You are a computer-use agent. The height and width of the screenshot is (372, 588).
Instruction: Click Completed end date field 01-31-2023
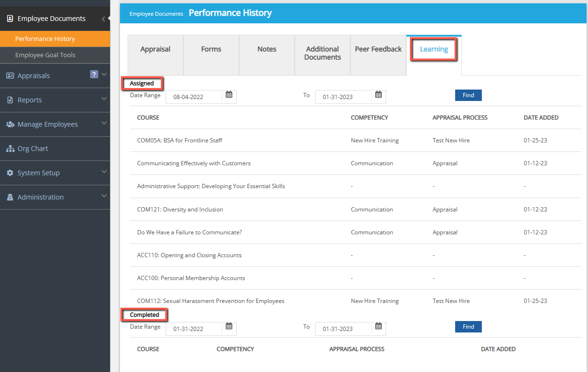[x=343, y=329]
